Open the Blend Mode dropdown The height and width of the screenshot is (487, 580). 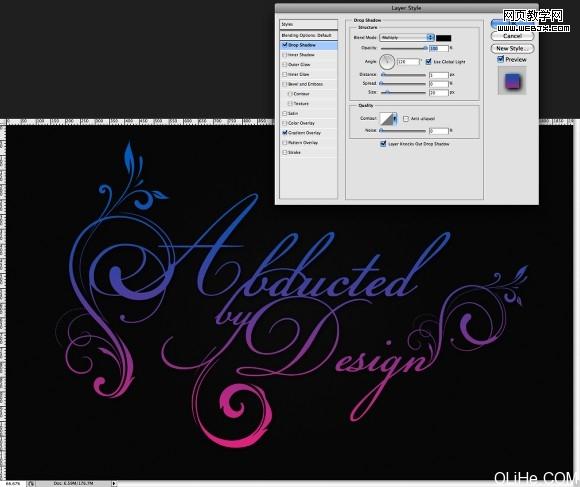pos(407,37)
